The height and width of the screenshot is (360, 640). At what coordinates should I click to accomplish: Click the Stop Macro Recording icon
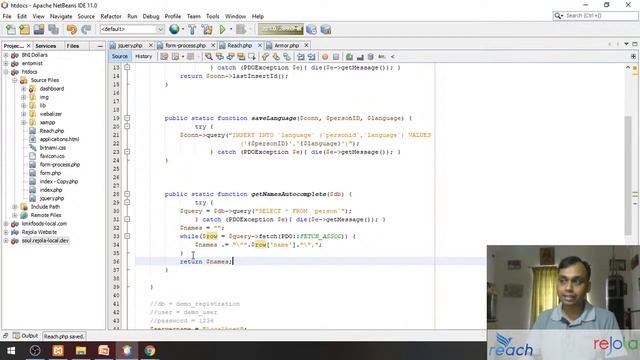[336, 57]
